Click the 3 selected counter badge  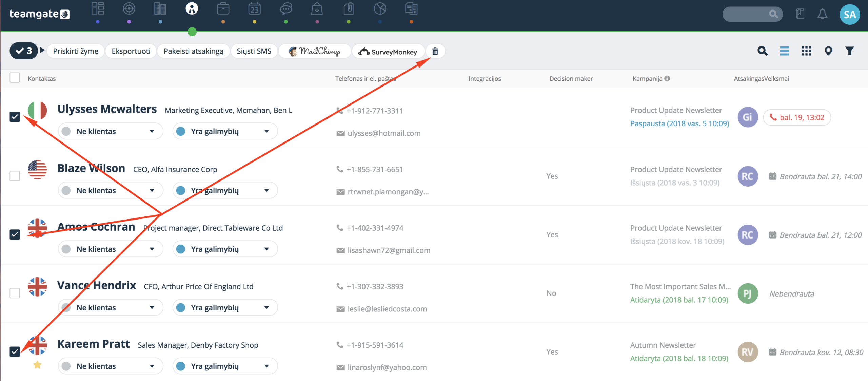24,51
